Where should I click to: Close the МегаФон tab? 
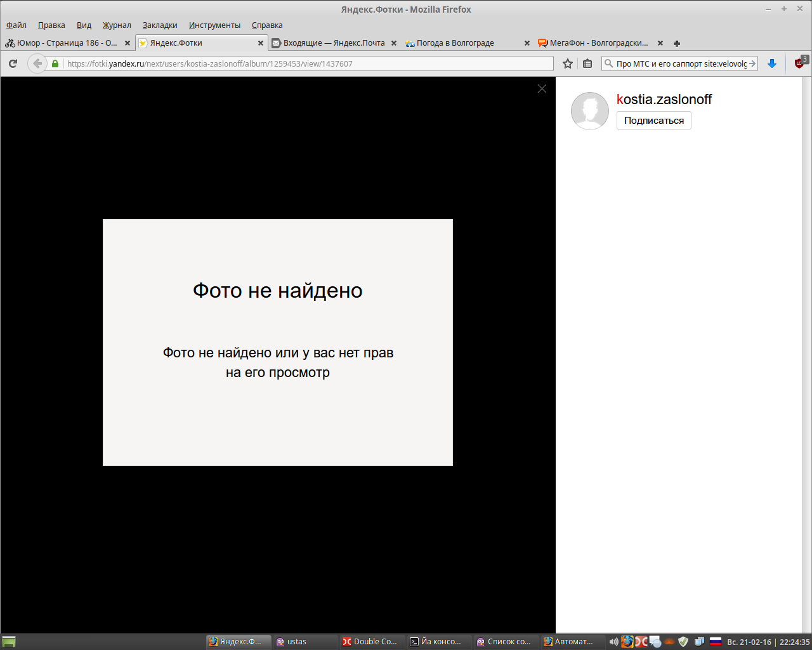(660, 43)
